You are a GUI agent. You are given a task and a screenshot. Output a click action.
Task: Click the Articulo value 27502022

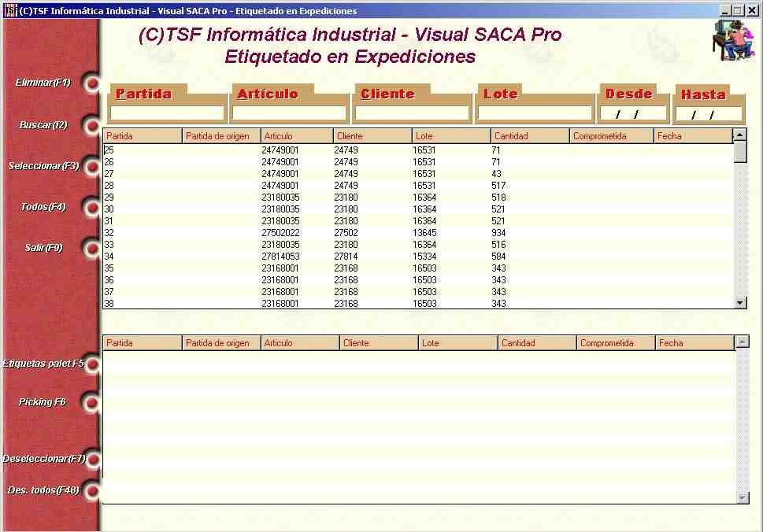280,233
